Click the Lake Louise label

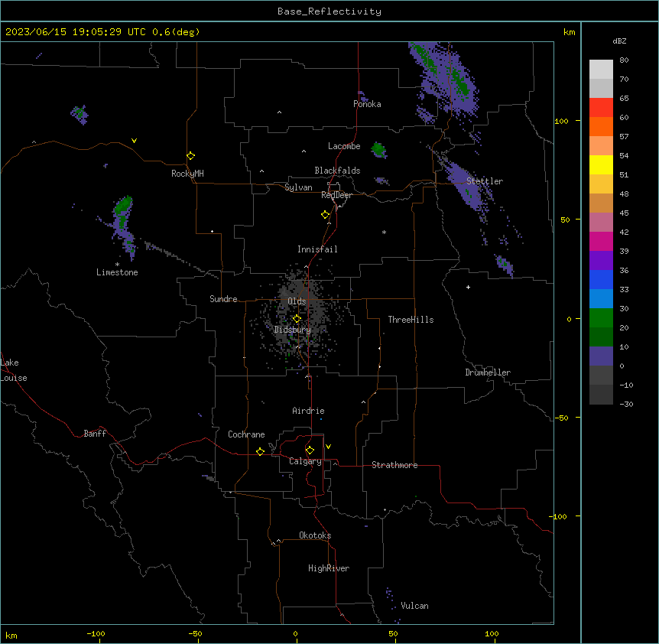click(x=14, y=370)
